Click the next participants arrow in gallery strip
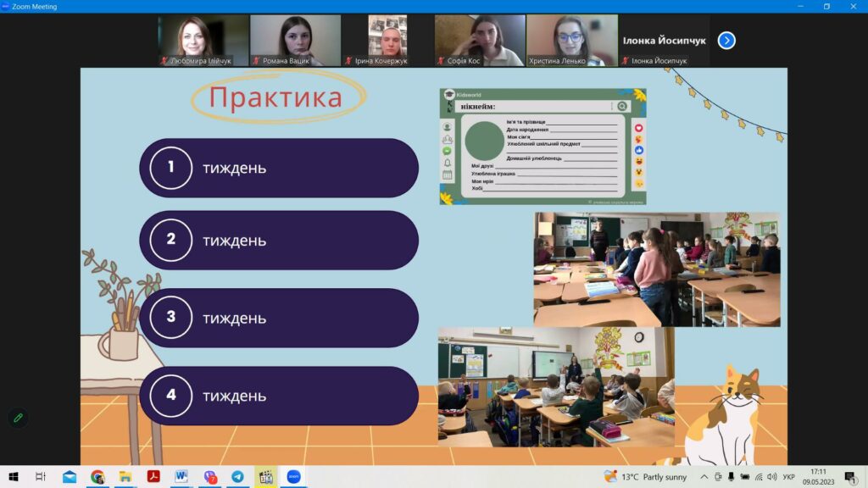The width and height of the screenshot is (868, 488). [726, 40]
